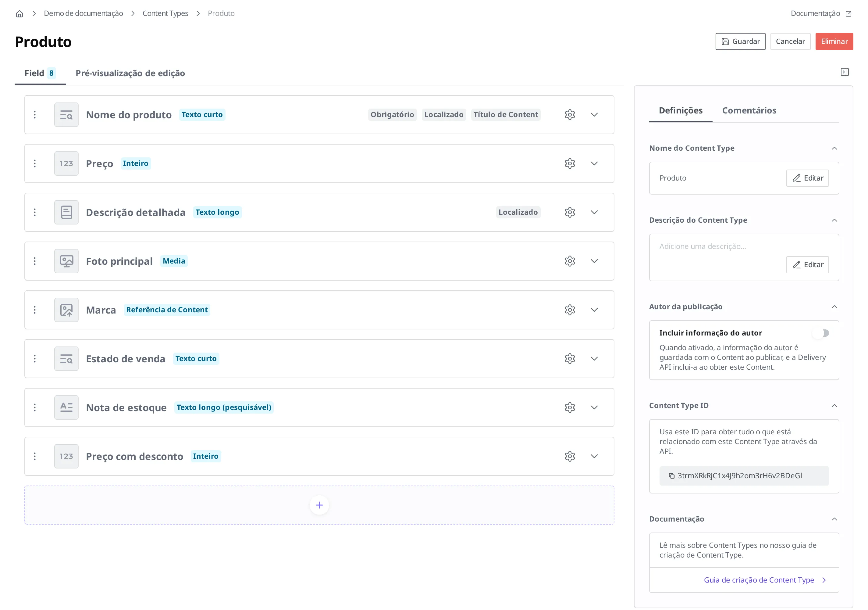
Task: Open settings gear for Nome do produto
Action: pos(570,115)
